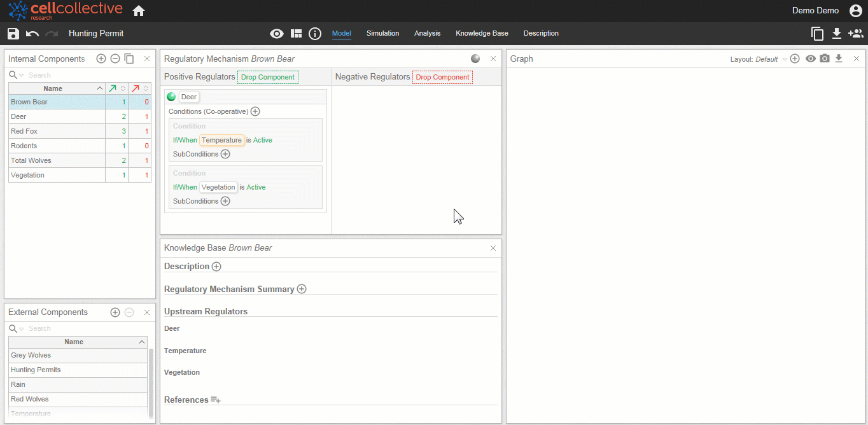868x425 pixels.
Task: Add SubConditions under the Temperature condition
Action: pyautogui.click(x=225, y=154)
